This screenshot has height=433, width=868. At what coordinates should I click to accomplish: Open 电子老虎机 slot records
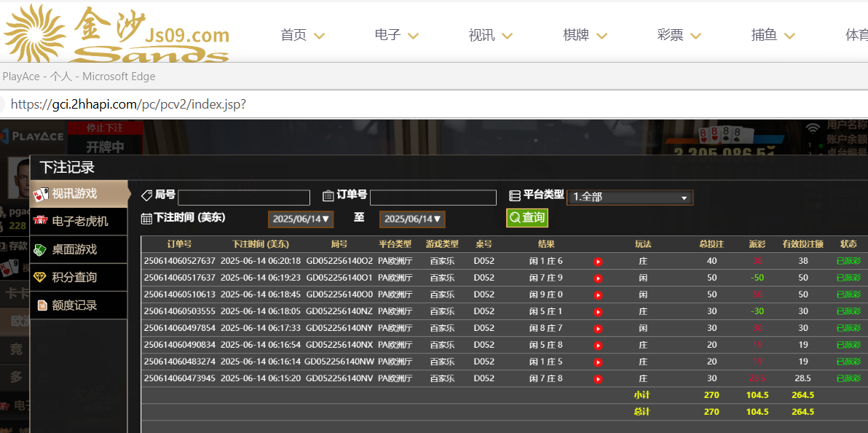[x=79, y=221]
